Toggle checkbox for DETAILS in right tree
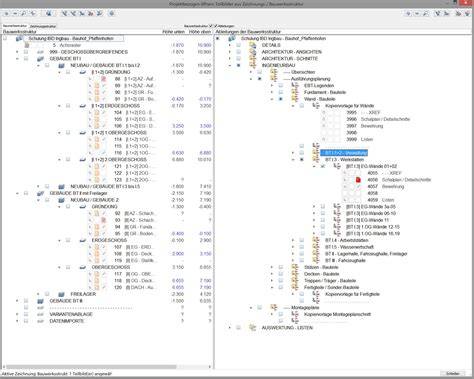This screenshot has height=379, width=474. tap(239, 45)
